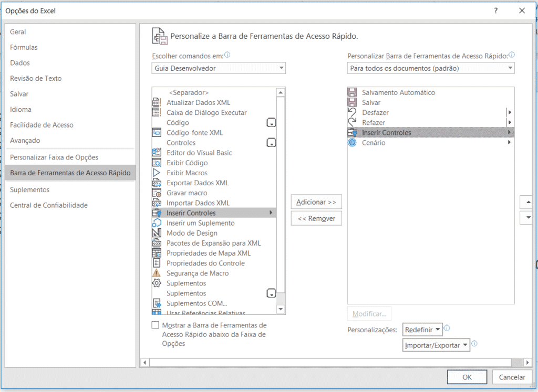Select the Cenário icon in the right list
This screenshot has height=392, width=538.
(x=353, y=142)
